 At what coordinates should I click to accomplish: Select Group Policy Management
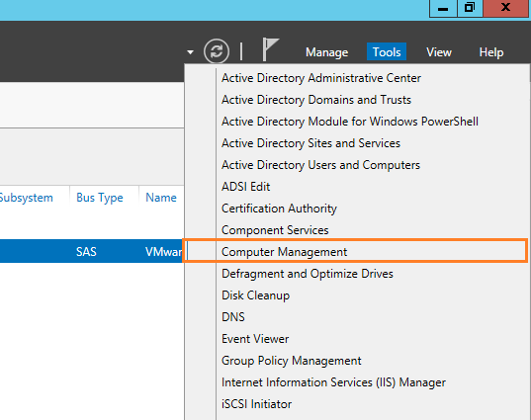click(292, 361)
